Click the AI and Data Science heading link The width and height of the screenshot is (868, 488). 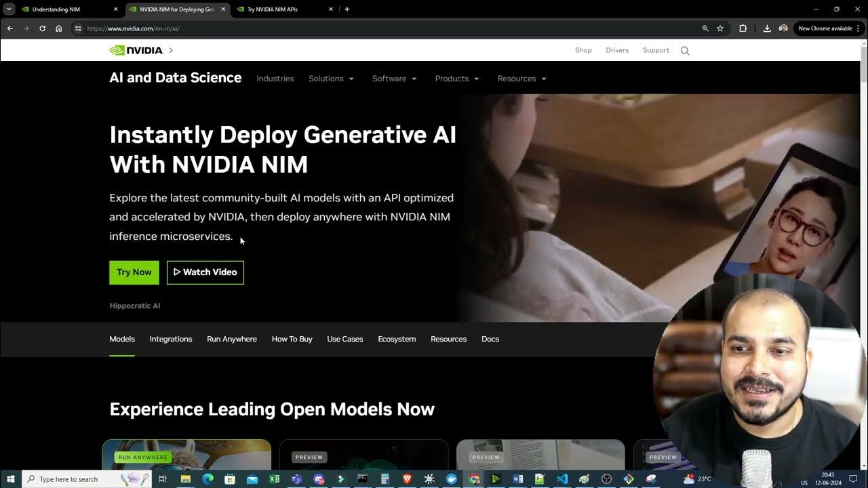176,77
